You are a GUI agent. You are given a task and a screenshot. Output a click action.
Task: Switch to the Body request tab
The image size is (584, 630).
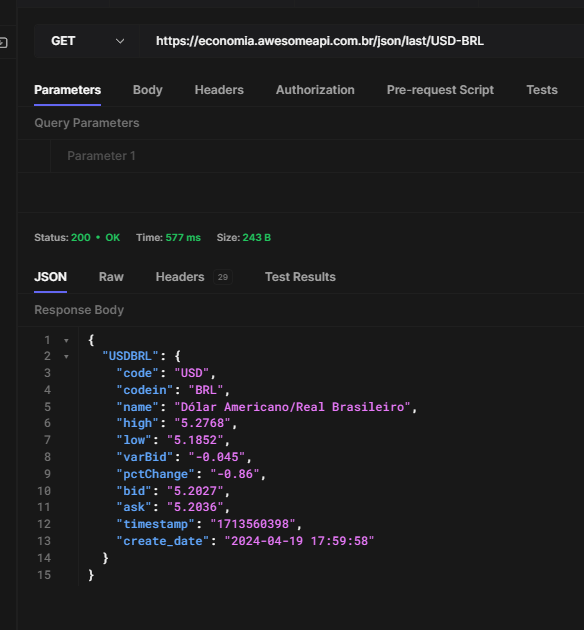coord(148,90)
